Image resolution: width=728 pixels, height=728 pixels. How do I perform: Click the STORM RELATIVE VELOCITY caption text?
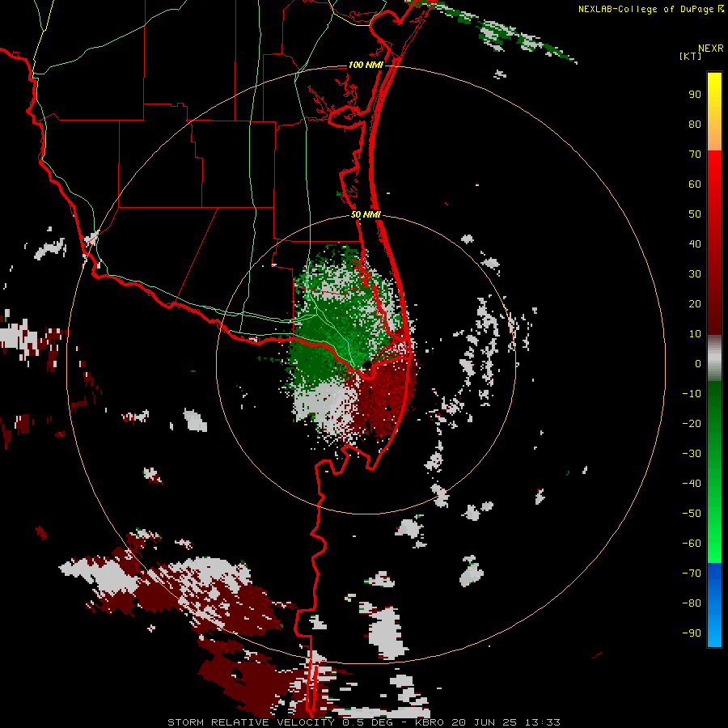pos(251,722)
